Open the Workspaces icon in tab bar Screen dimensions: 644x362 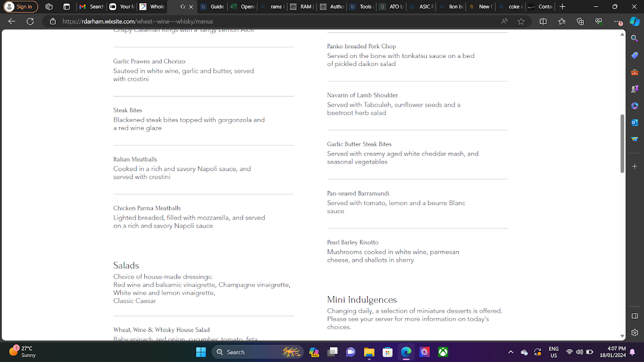pyautogui.click(x=49, y=6)
